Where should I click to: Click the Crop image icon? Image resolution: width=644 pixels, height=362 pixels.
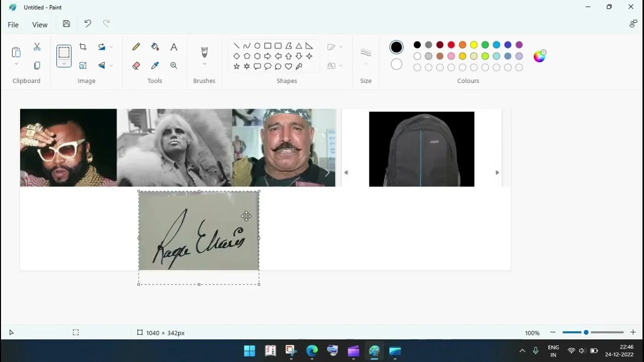point(83,47)
